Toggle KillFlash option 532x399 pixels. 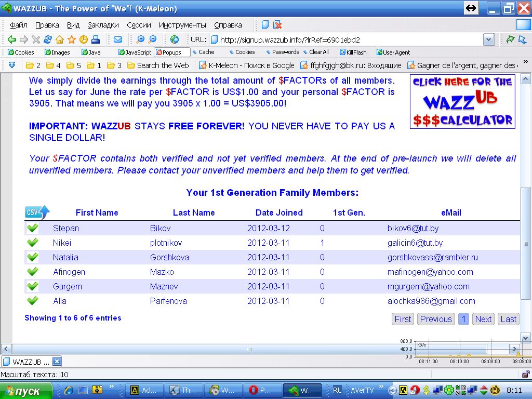pyautogui.click(x=353, y=52)
